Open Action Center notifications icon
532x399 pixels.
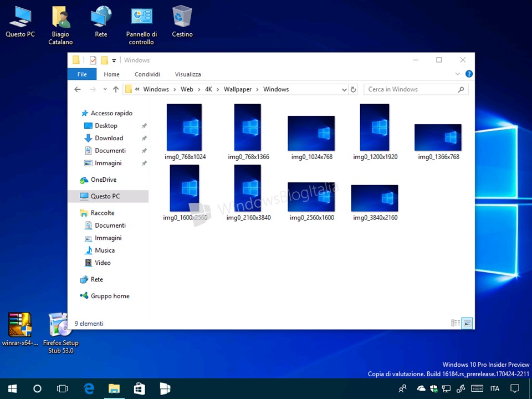(515, 388)
